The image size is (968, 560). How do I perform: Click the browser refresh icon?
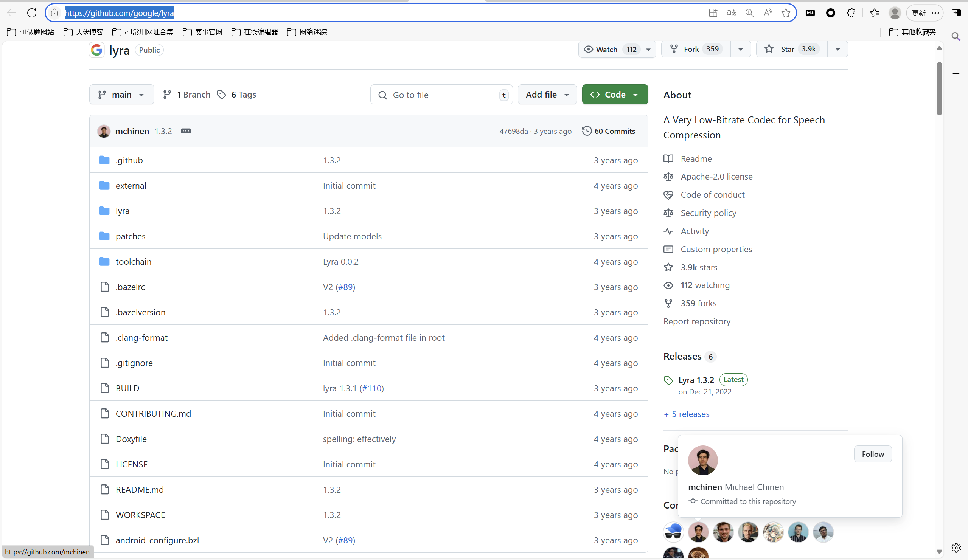click(x=32, y=13)
